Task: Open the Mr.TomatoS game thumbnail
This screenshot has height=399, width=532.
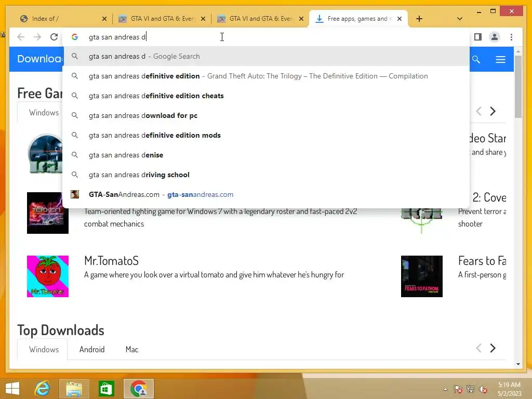Action: pos(47,276)
